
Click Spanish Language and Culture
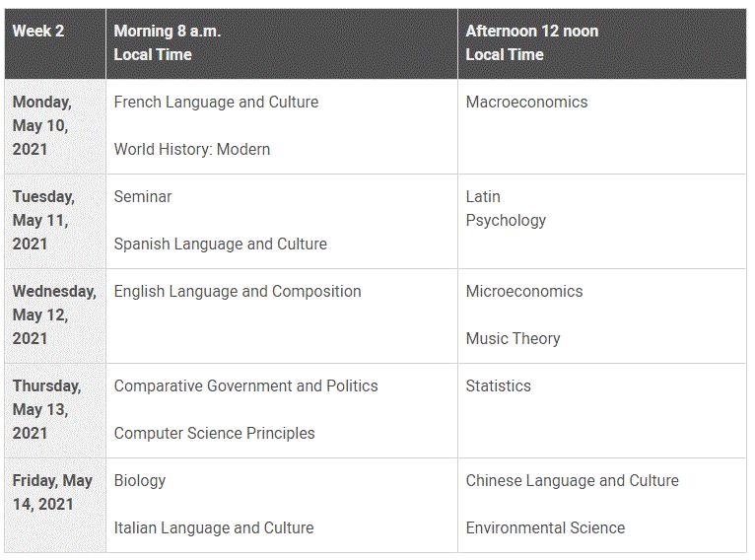point(220,244)
